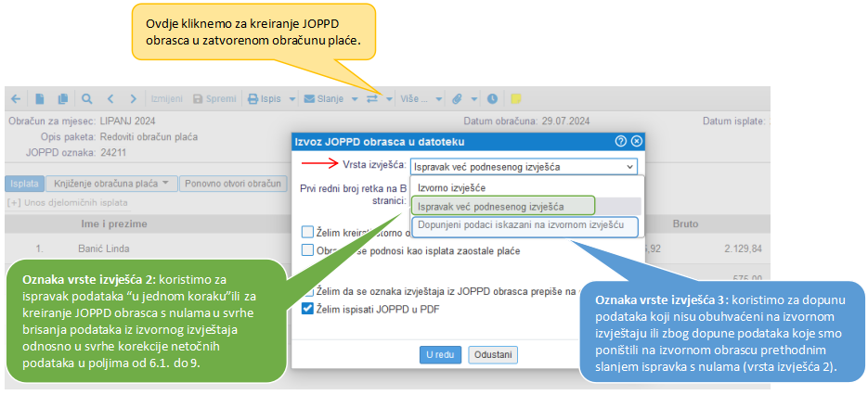Go to previous record with left chevron
Image resolution: width=868 pixels, height=395 pixels.
click(110, 99)
